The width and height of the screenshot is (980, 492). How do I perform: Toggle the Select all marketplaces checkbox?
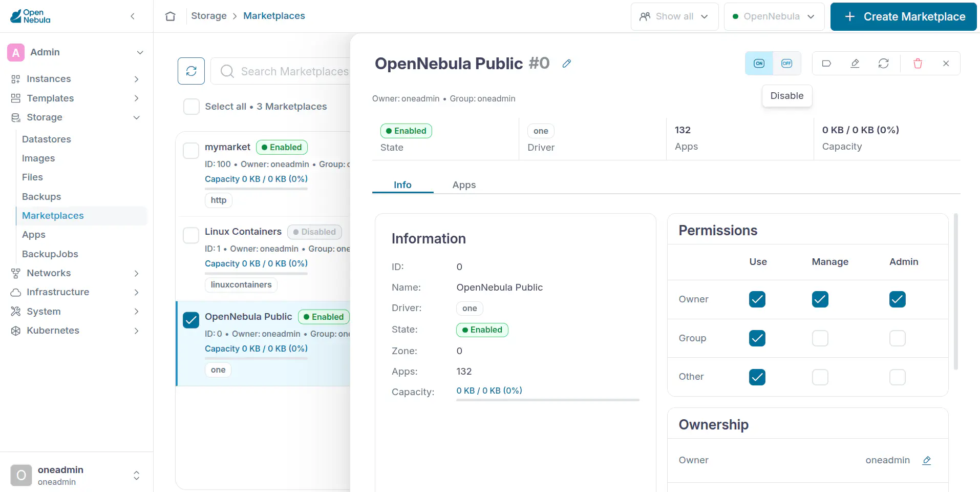click(191, 107)
